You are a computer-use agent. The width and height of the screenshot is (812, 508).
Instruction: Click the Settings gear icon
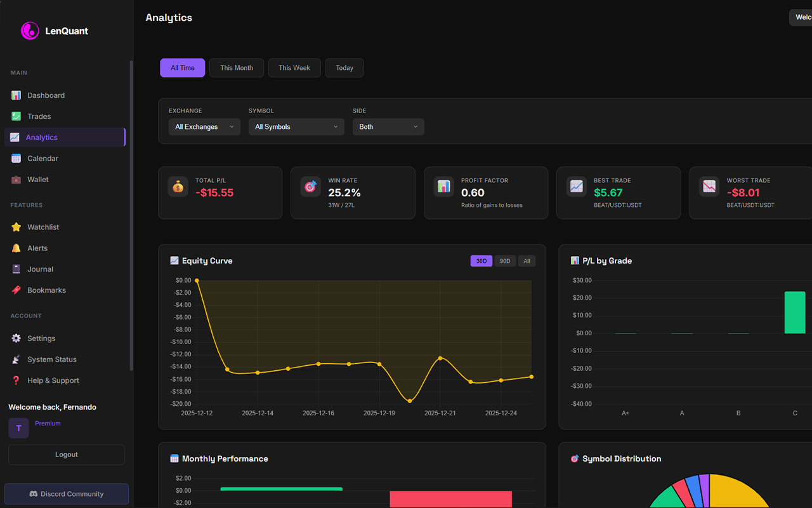coord(15,338)
